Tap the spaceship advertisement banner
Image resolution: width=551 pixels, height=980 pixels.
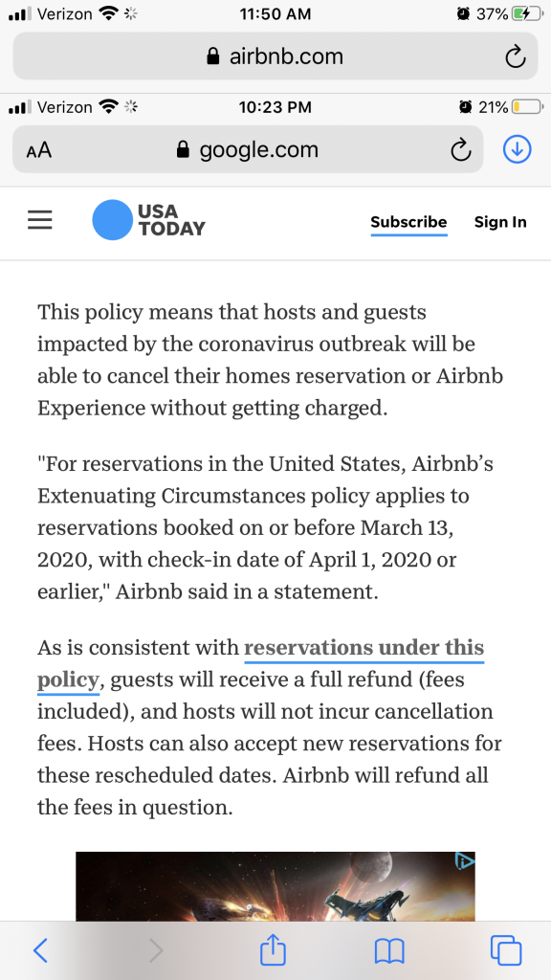point(275,886)
